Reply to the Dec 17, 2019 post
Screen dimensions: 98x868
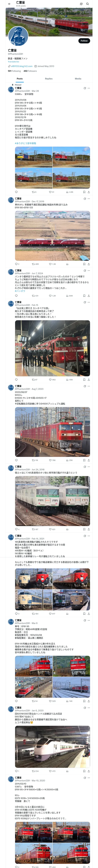tap(17, 264)
